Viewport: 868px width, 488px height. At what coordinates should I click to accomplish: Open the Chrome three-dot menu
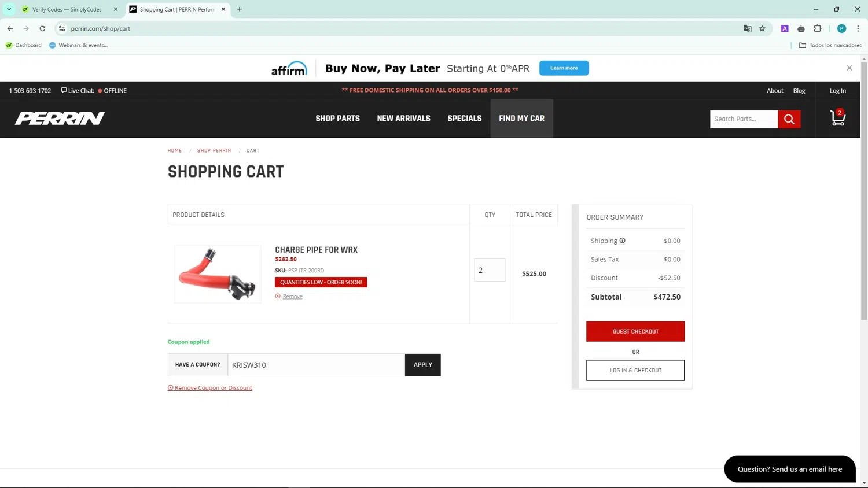pos(858,28)
